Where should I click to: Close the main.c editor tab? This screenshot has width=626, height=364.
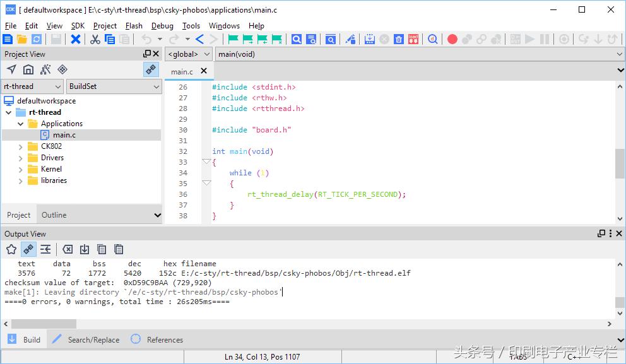point(204,71)
